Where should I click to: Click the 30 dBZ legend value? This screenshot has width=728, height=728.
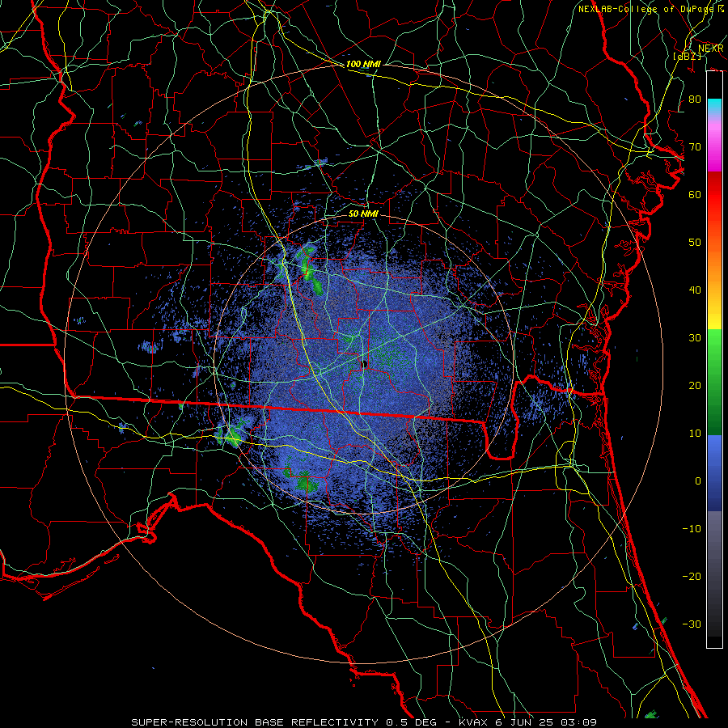coord(695,338)
